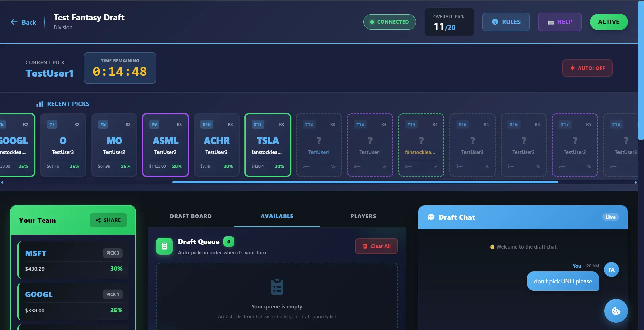644x330 pixels.
Task: Select the chat message about UNH
Action: (563, 281)
